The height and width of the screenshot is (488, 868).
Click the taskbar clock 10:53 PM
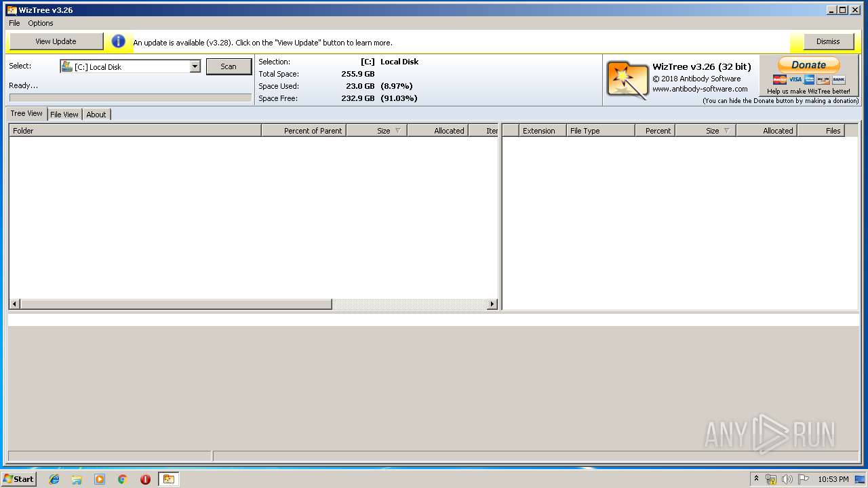pyautogui.click(x=833, y=479)
